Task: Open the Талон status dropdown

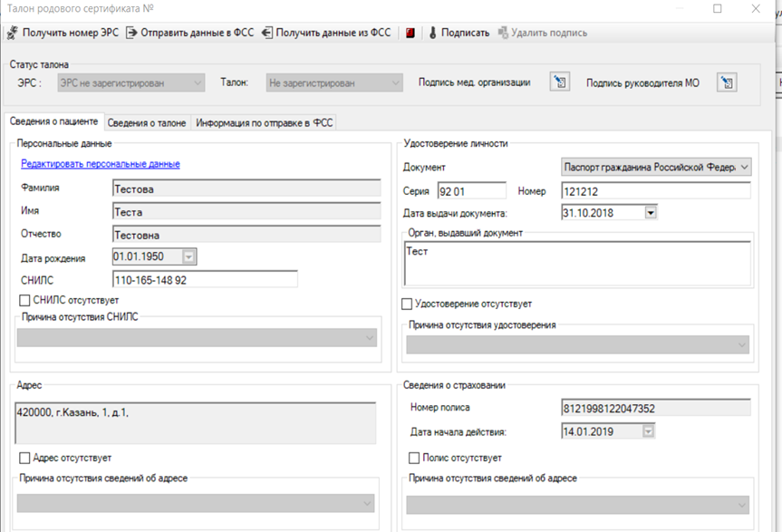Action: pyautogui.click(x=334, y=82)
